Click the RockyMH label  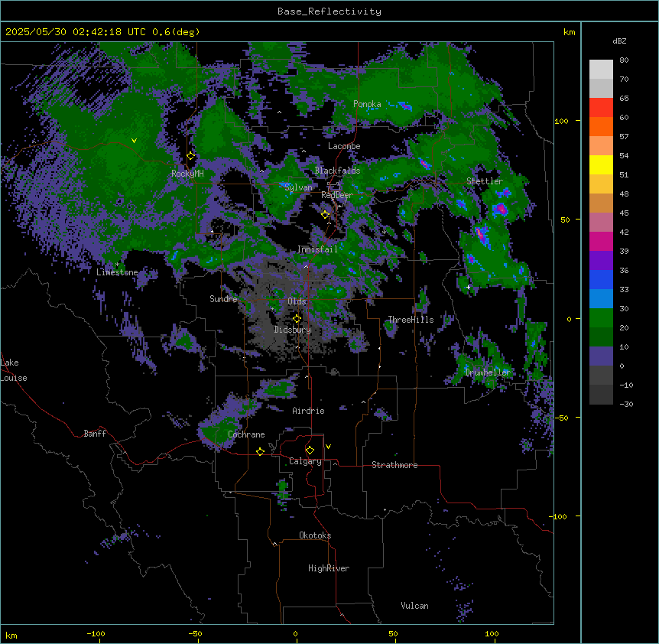pyautogui.click(x=187, y=174)
